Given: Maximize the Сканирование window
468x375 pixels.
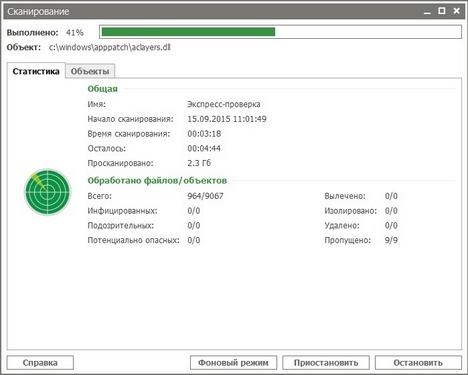Looking at the screenshot, I should (442, 11).
